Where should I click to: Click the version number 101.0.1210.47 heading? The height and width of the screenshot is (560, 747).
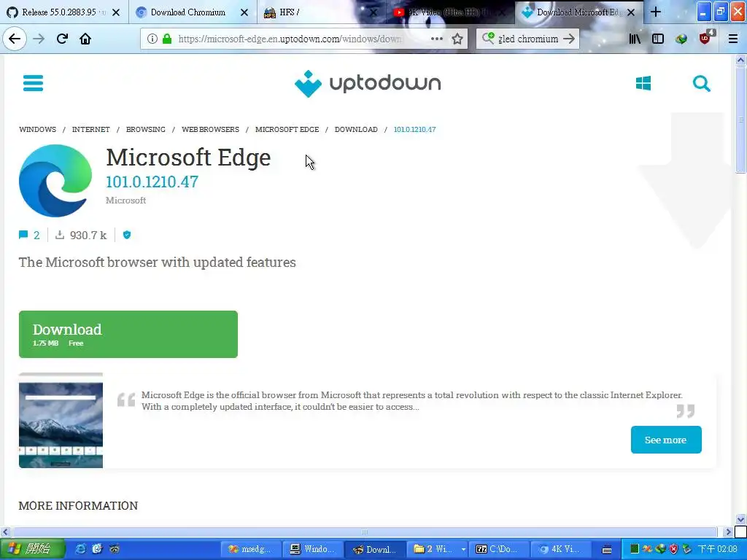152,182
